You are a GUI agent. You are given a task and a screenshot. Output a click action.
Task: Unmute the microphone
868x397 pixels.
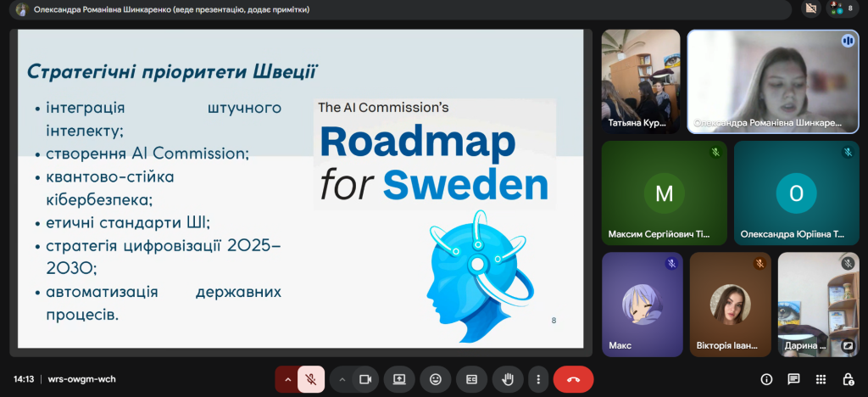pos(311,379)
